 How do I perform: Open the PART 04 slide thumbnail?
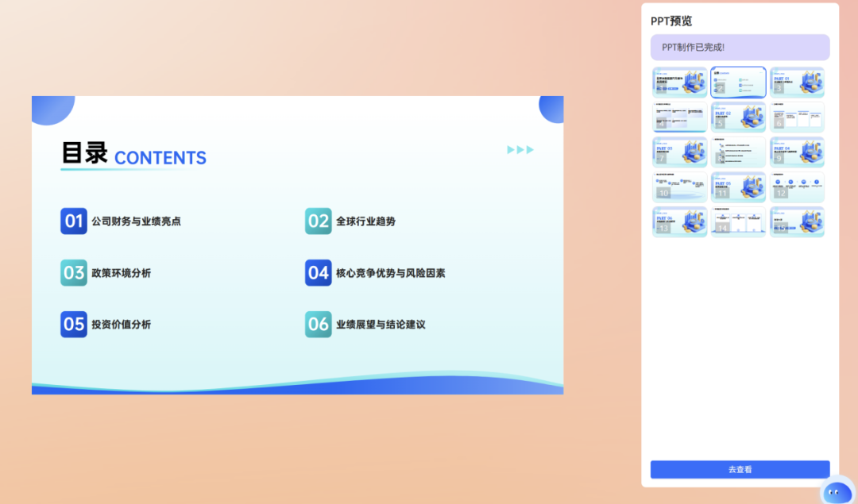click(797, 152)
